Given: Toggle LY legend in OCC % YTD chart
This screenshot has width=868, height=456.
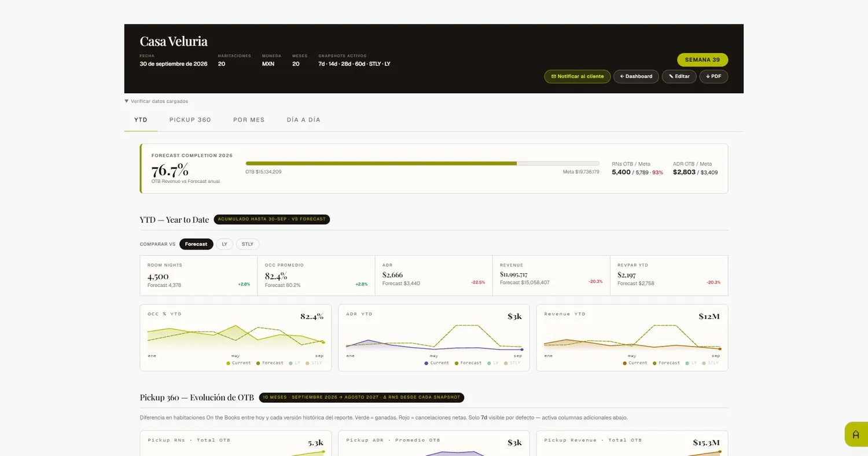Looking at the screenshot, I should pos(295,363).
